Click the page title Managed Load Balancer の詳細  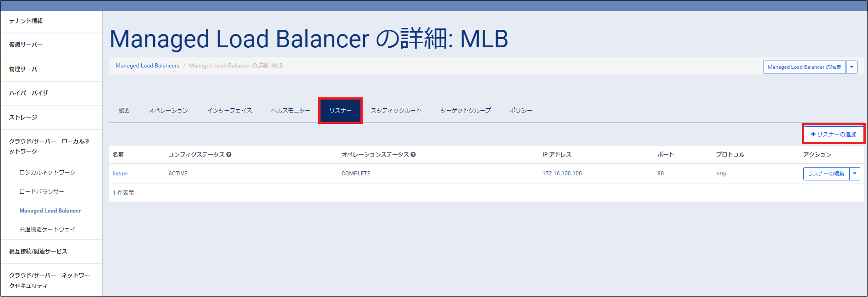[x=309, y=39]
